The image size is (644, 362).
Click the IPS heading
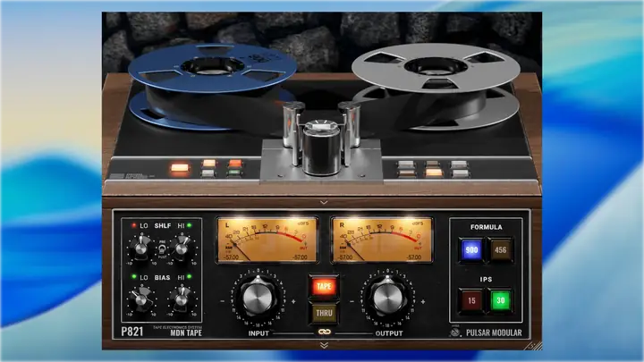(486, 279)
